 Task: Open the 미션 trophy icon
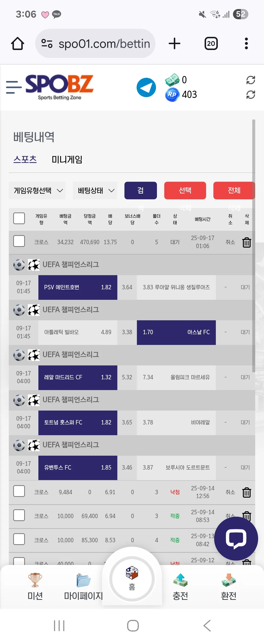click(35, 580)
